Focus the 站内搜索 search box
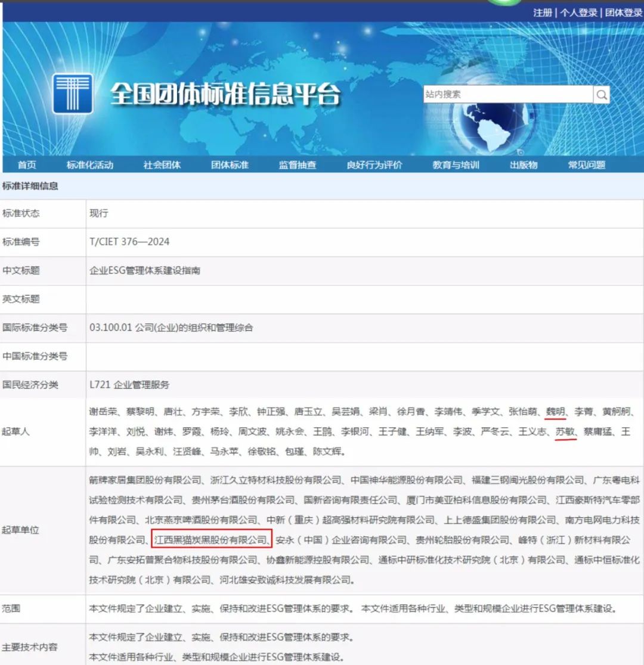 point(507,94)
